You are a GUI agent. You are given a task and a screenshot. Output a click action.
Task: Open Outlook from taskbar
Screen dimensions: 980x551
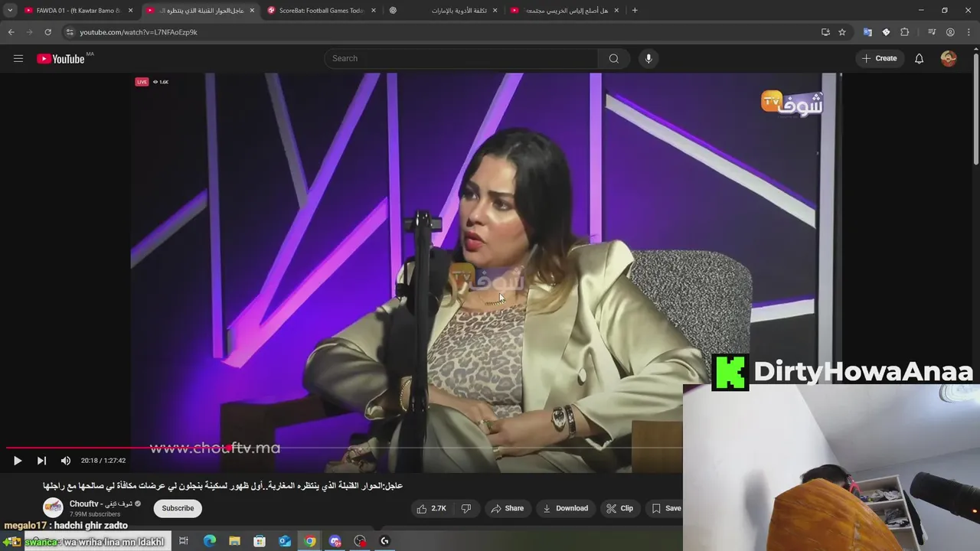[285, 541]
